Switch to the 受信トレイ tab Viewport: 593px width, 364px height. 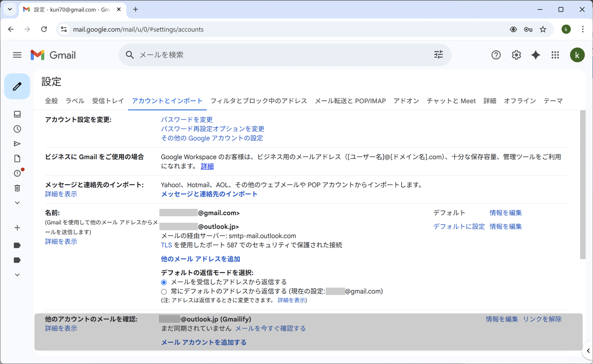(x=108, y=101)
